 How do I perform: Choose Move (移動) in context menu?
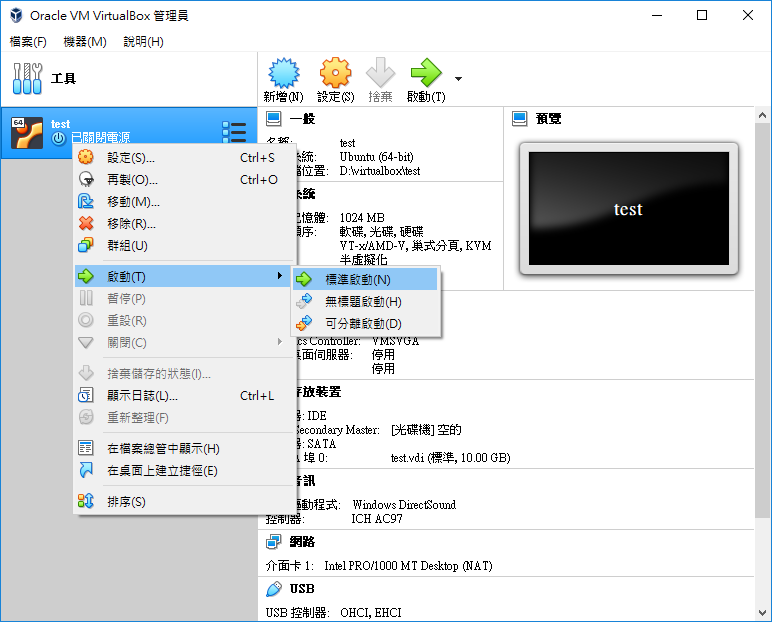tap(186, 201)
